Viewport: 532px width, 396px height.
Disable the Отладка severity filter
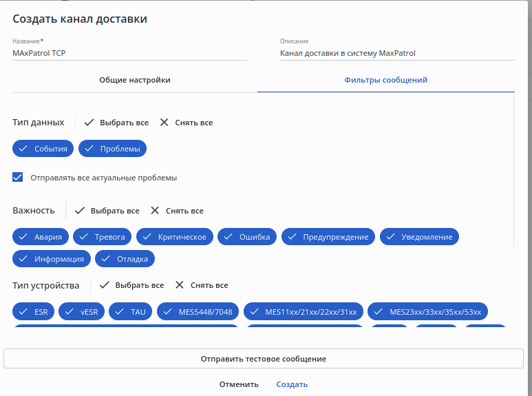pos(125,259)
